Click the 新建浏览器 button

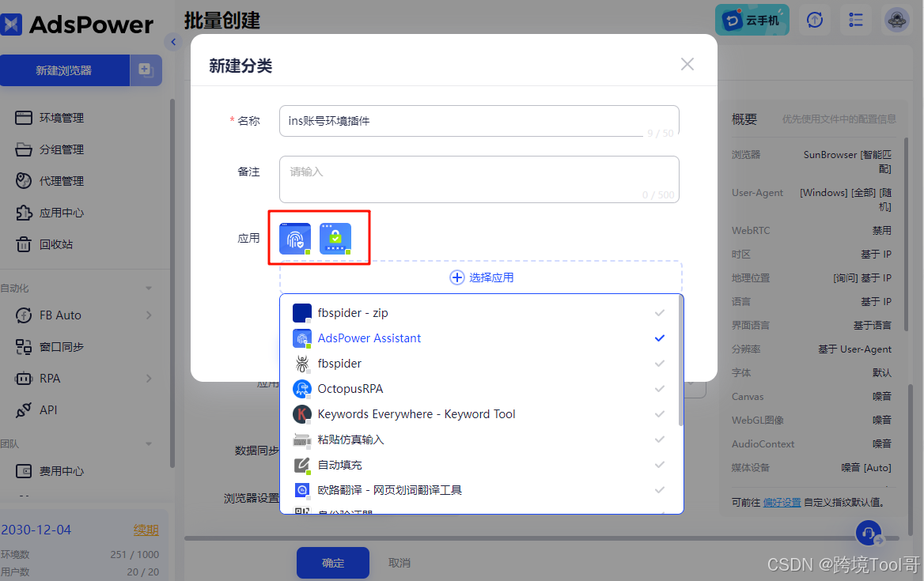pos(64,70)
